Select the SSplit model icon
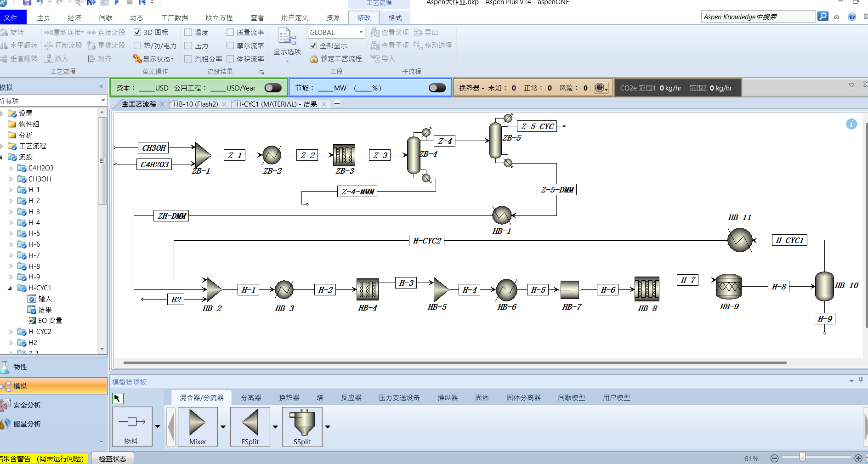The width and height of the screenshot is (868, 464). [x=302, y=426]
